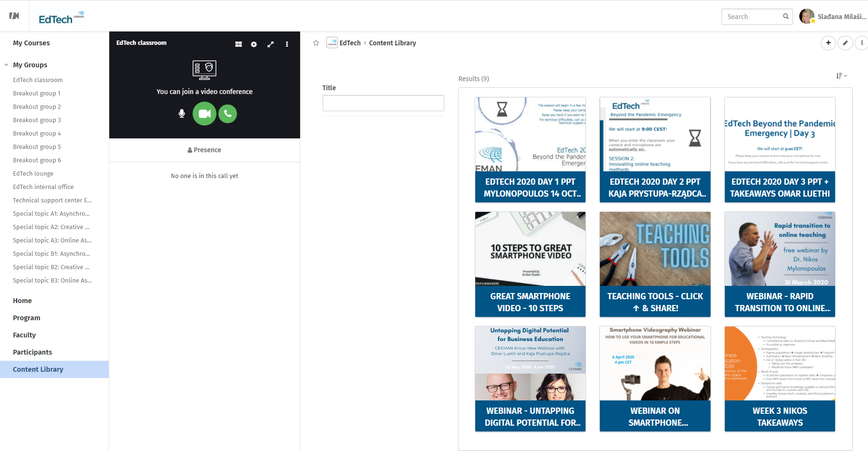868x451 pixels.
Task: Open Special topic B2: Creative group
Action: pos(51,267)
